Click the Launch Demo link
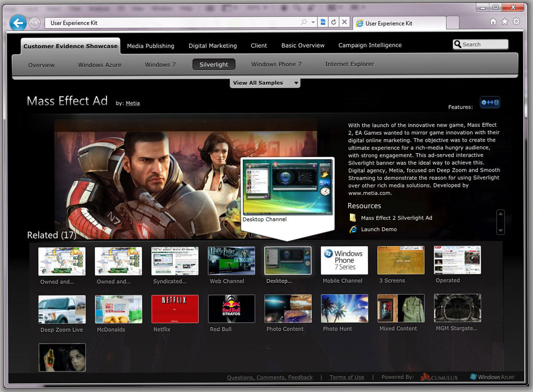 point(379,229)
